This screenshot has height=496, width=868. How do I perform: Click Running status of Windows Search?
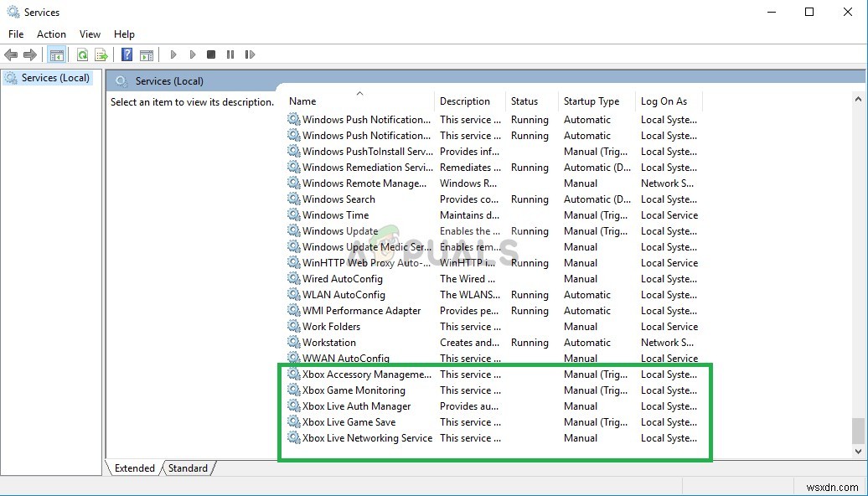tap(530, 199)
